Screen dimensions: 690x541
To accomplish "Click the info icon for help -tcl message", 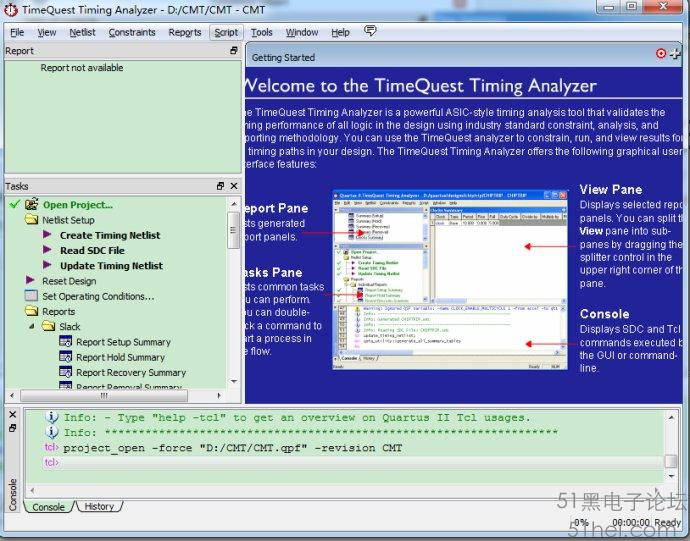I will coord(52,416).
